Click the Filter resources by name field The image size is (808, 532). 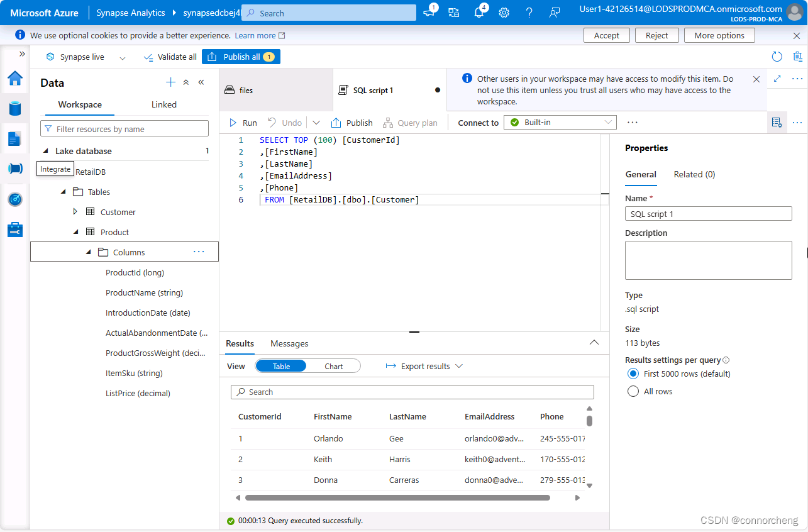(125, 129)
